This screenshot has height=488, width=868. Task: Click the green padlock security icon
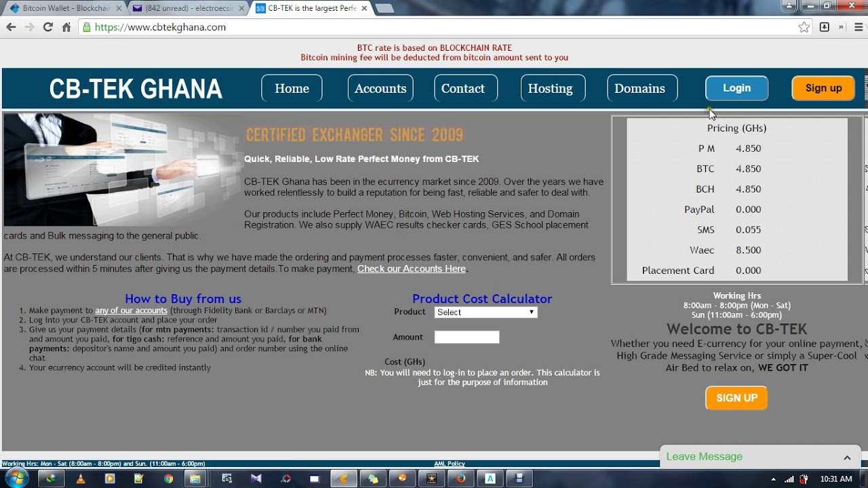pyautogui.click(x=86, y=27)
